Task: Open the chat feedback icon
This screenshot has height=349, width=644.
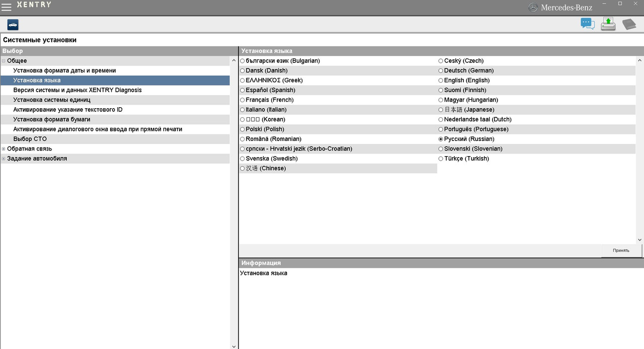Action: coord(588,24)
